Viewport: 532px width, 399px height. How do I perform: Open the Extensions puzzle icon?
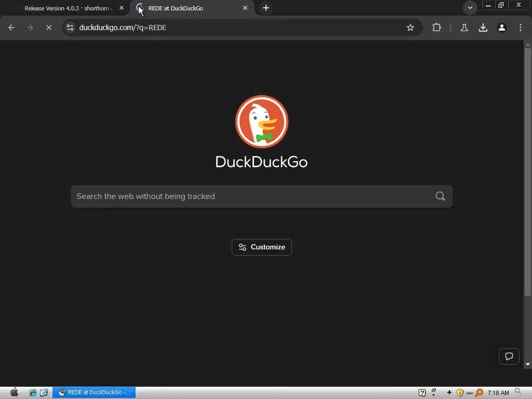436,28
